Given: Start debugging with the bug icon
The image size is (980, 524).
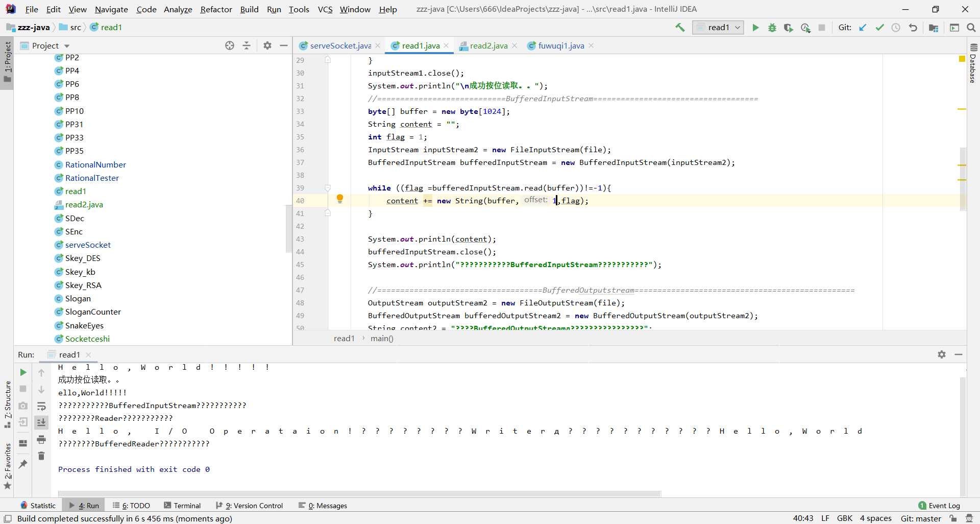Looking at the screenshot, I should pyautogui.click(x=772, y=28).
